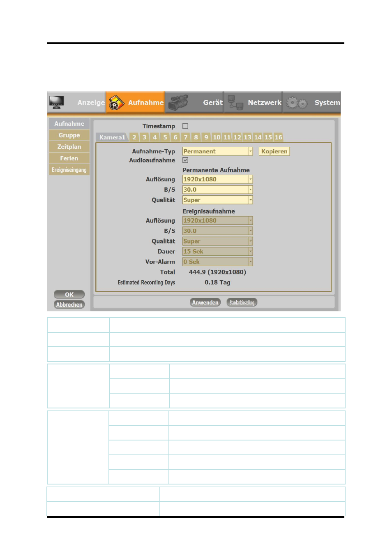Open Ereignisaufnahme B/S dropdown
The height and width of the screenshot is (554, 392).
point(217,231)
